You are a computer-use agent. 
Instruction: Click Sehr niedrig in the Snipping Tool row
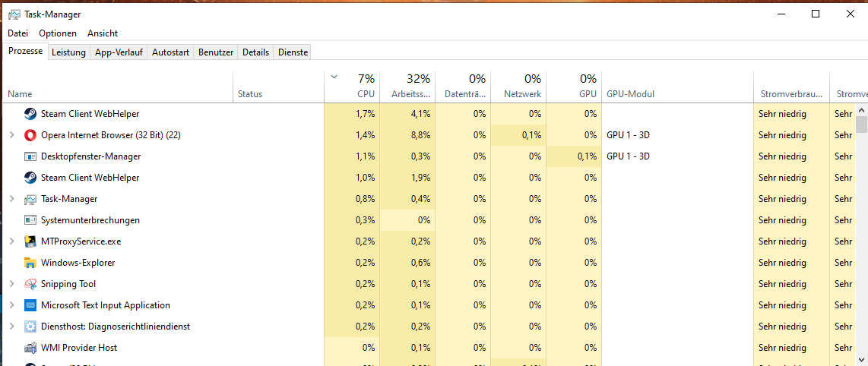783,284
